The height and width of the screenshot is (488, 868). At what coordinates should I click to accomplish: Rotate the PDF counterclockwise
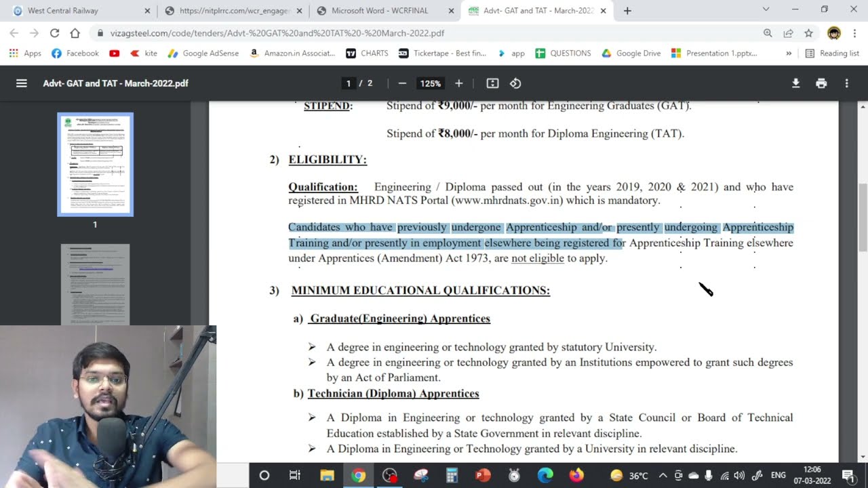[x=515, y=83]
